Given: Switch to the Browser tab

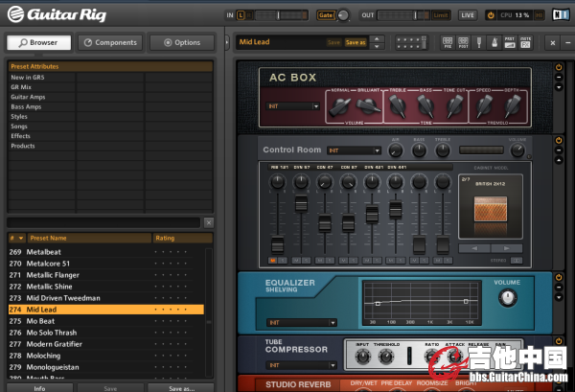Looking at the screenshot, I should click(39, 42).
